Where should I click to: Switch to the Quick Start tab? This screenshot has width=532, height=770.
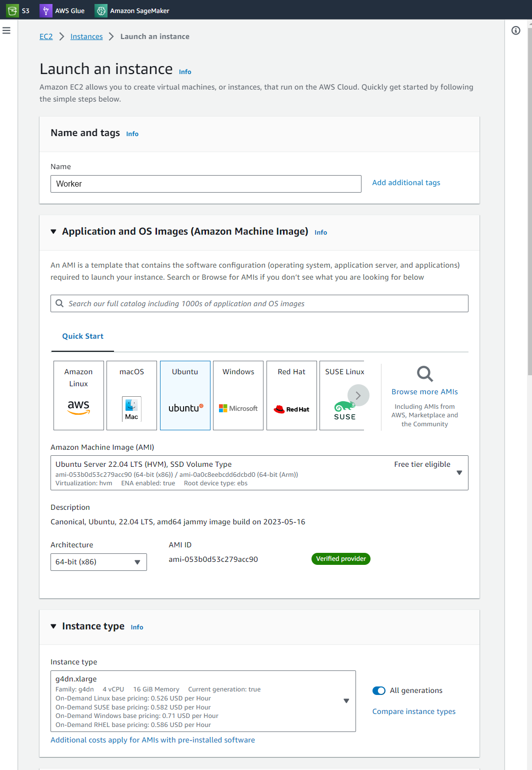82,336
